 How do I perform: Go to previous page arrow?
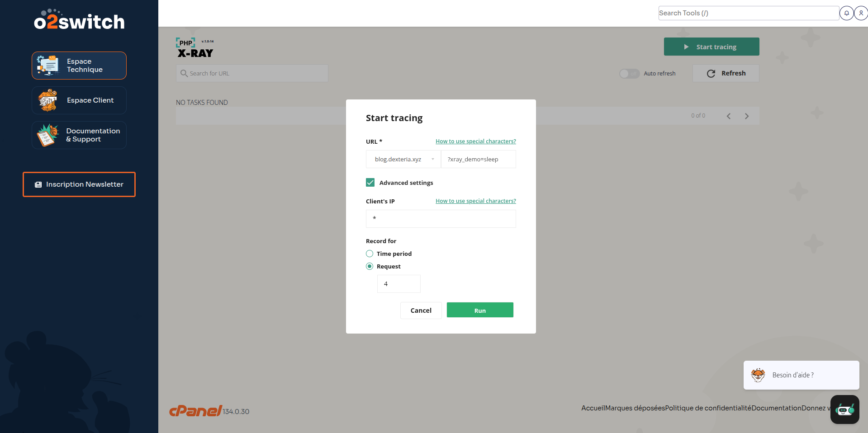(x=729, y=116)
